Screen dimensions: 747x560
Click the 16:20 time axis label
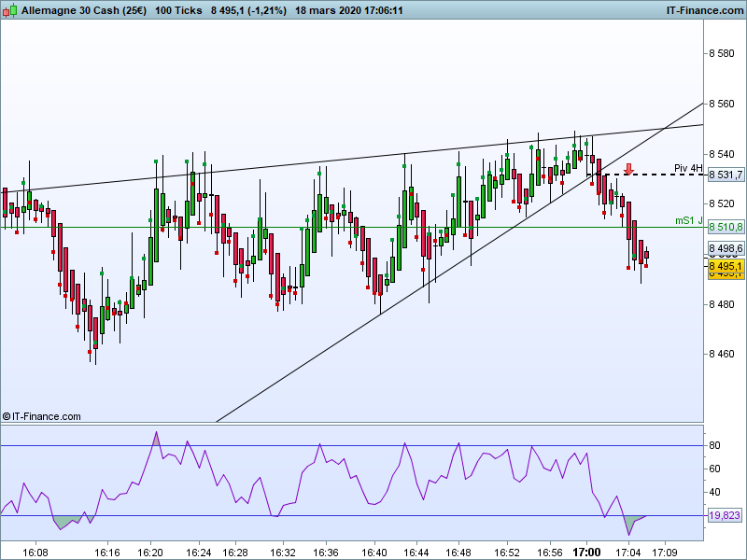coord(150,553)
